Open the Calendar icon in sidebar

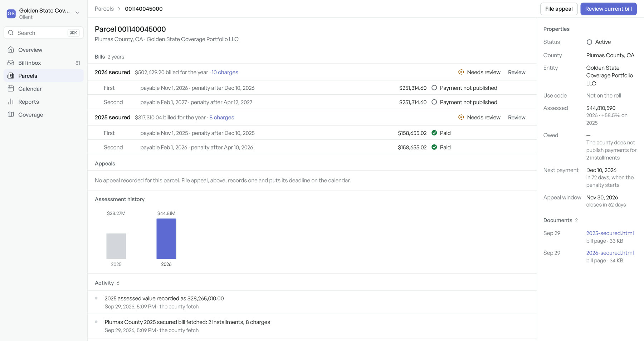coord(11,88)
